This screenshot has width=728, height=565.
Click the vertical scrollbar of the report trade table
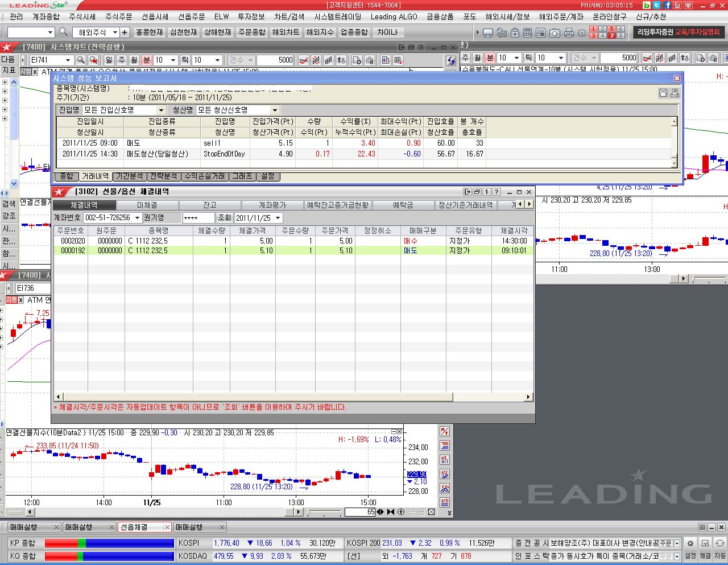coord(675,142)
